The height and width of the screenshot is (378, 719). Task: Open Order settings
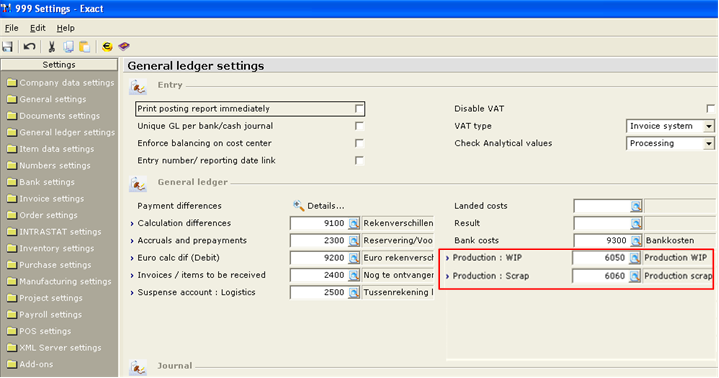click(42, 215)
